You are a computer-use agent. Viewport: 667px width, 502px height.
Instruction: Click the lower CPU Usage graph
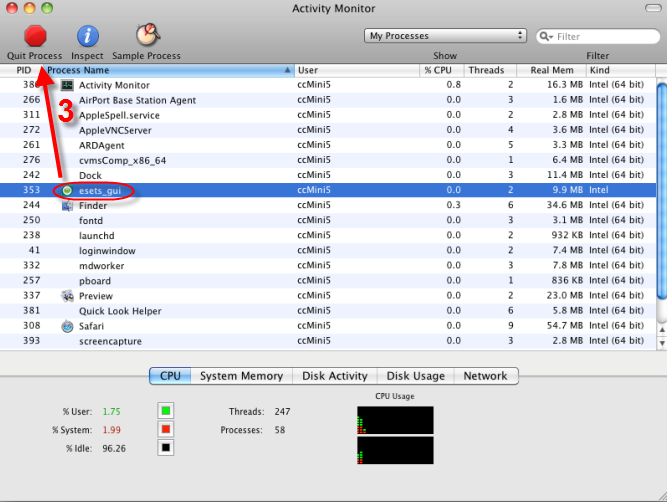(395, 450)
